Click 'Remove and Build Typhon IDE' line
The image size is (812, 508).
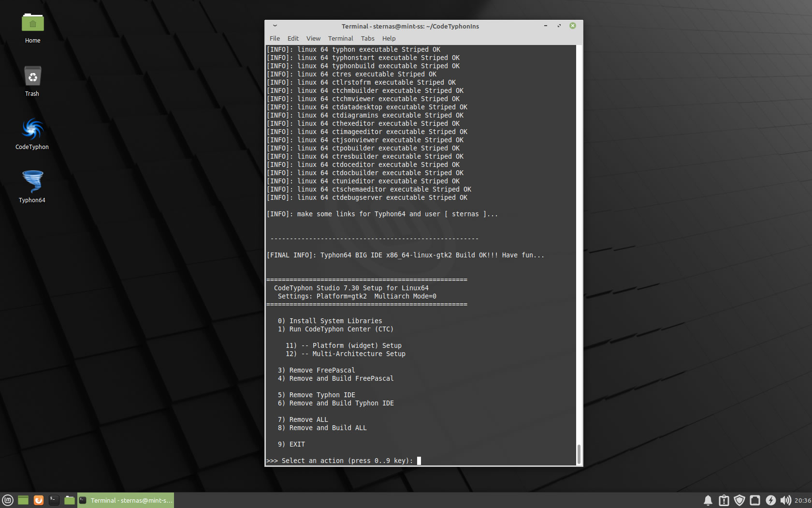pos(335,403)
